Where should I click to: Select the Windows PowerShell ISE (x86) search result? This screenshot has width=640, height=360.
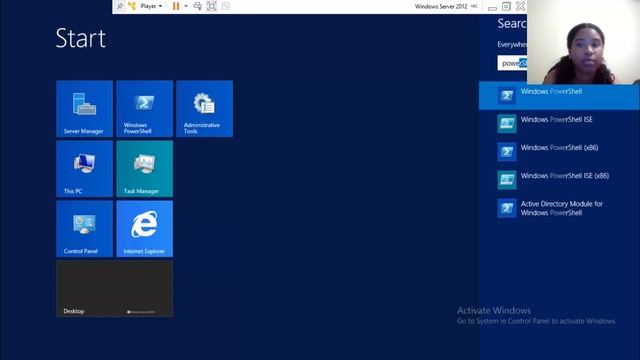click(x=559, y=180)
